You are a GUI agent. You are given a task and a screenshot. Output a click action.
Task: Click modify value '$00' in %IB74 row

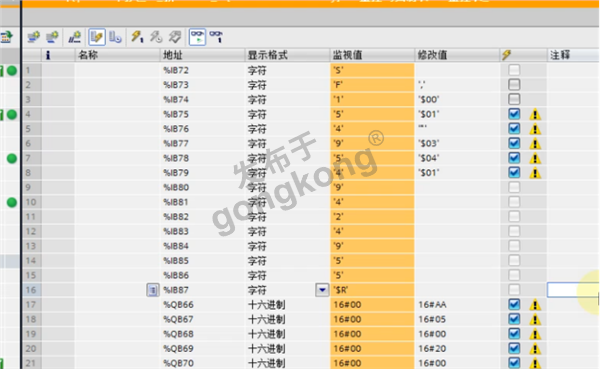[x=428, y=100]
